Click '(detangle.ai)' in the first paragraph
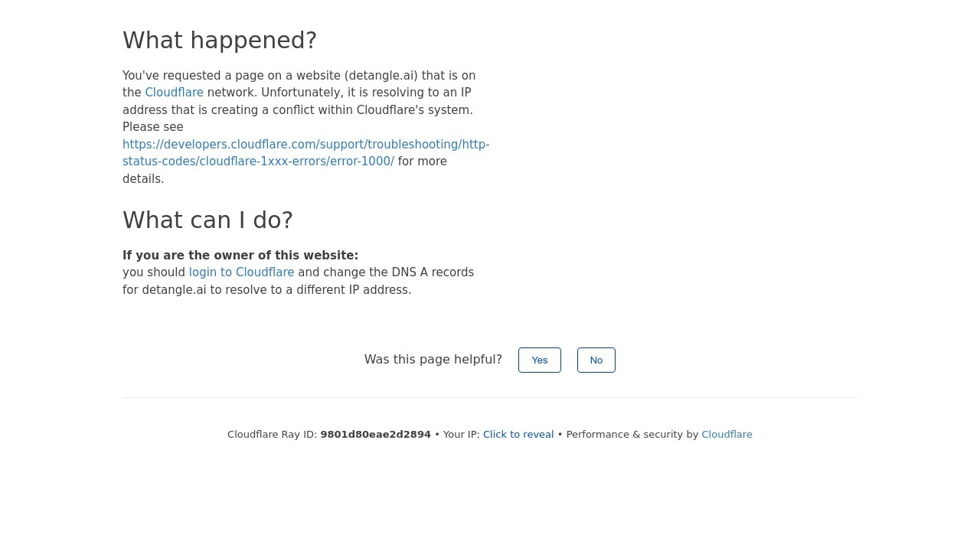The height and width of the screenshot is (551, 980). click(x=381, y=76)
